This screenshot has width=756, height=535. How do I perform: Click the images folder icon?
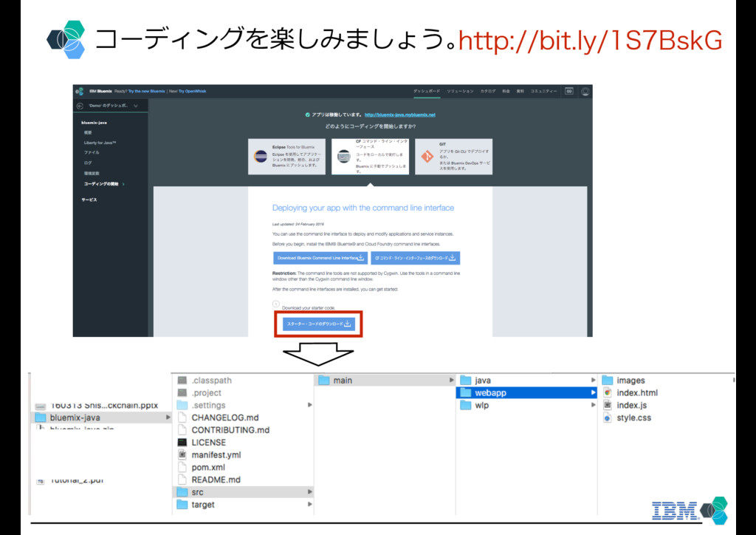[608, 380]
